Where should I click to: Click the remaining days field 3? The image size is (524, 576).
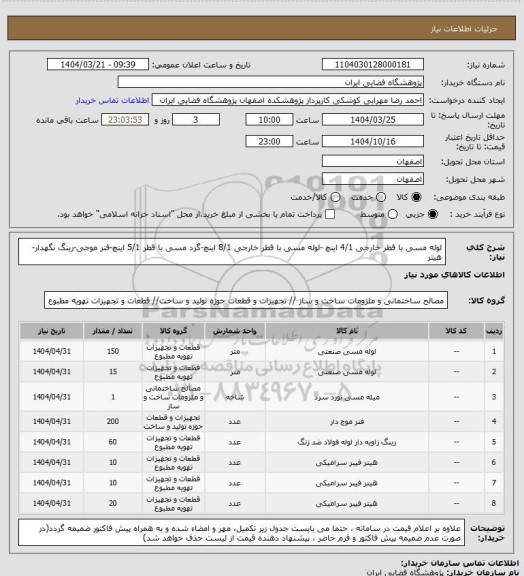[196, 120]
